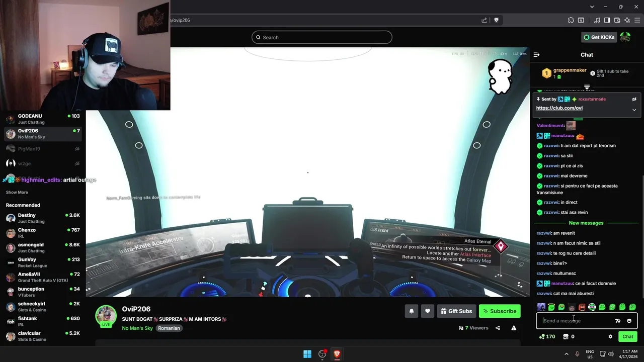The height and width of the screenshot is (362, 644).
Task: Open Brave browser taskbar icon
Action: pos(337,354)
